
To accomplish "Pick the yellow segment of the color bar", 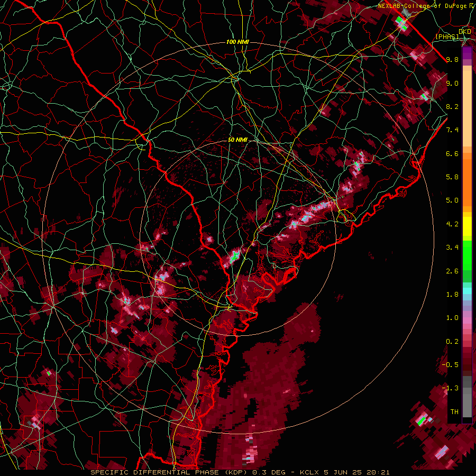I will [467, 226].
